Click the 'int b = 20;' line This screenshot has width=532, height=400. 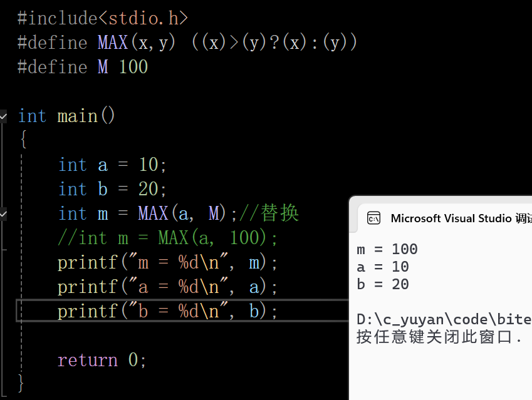pos(112,189)
